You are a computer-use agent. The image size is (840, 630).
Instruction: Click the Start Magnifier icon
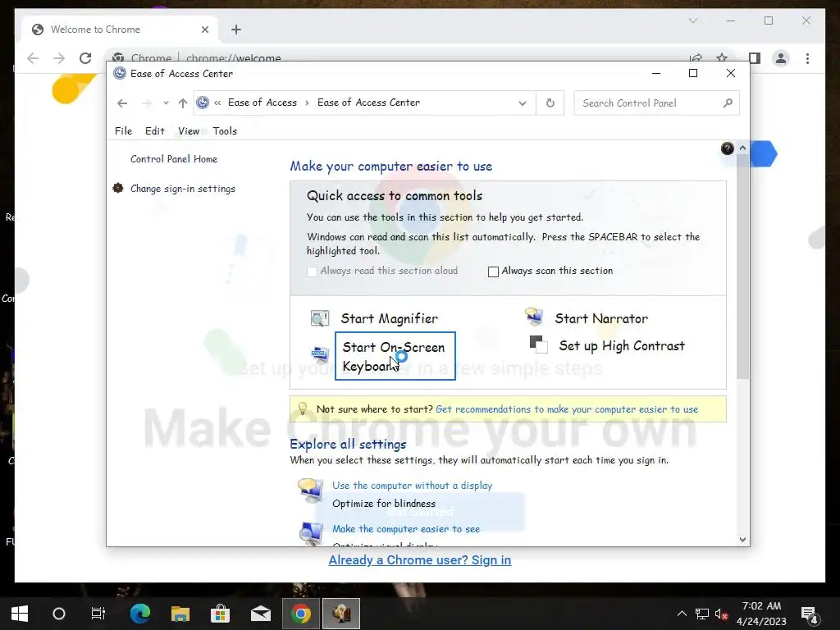click(x=320, y=318)
